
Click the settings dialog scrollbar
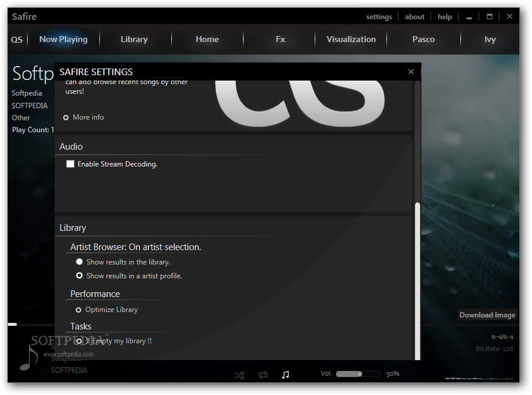(417, 281)
